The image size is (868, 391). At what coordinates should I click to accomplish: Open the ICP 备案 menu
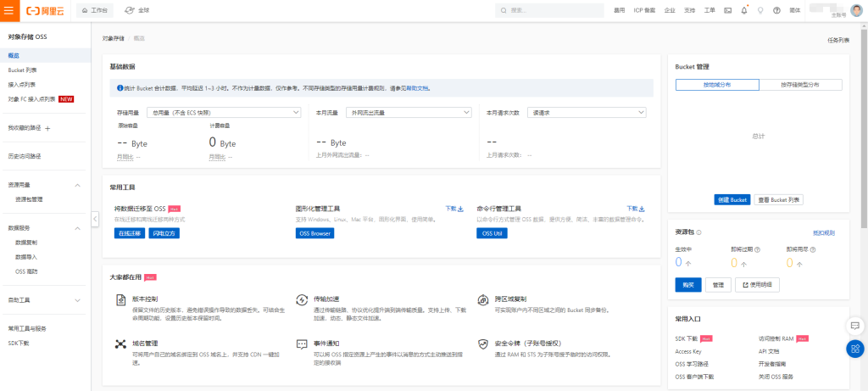(x=644, y=10)
